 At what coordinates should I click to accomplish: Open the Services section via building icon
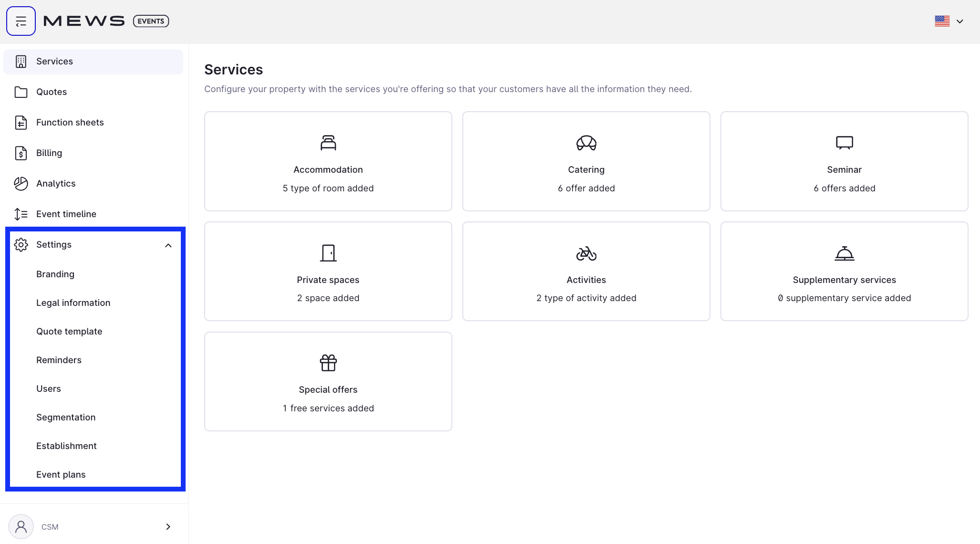[x=21, y=61]
